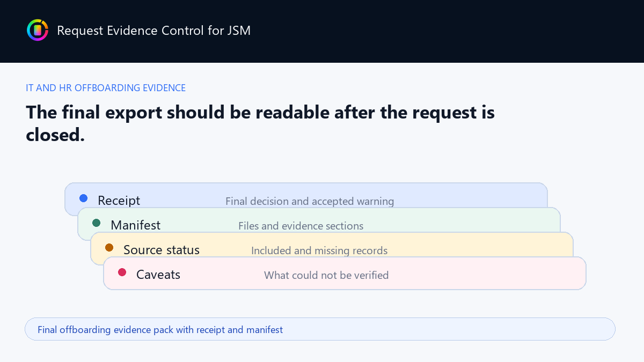Click the red dot beside Caveats
Screen dimensions: 644x362
(122, 272)
